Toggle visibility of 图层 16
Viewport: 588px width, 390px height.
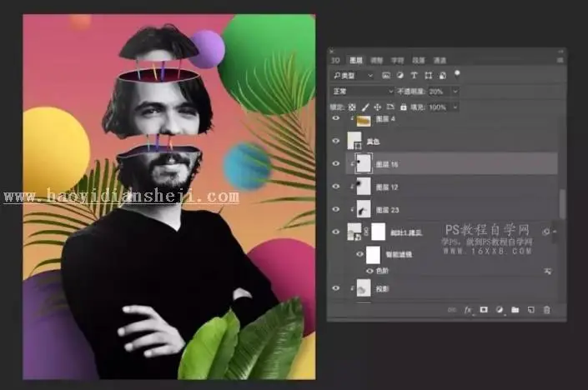(x=336, y=163)
